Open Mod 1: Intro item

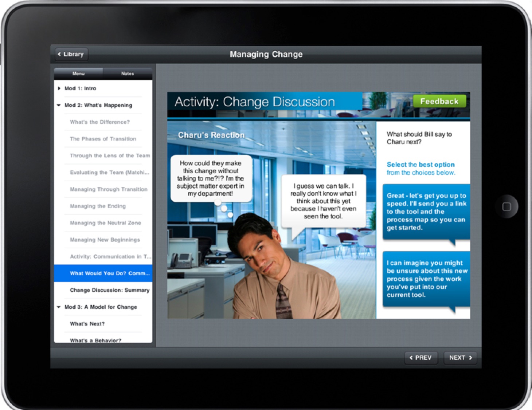[x=103, y=88]
